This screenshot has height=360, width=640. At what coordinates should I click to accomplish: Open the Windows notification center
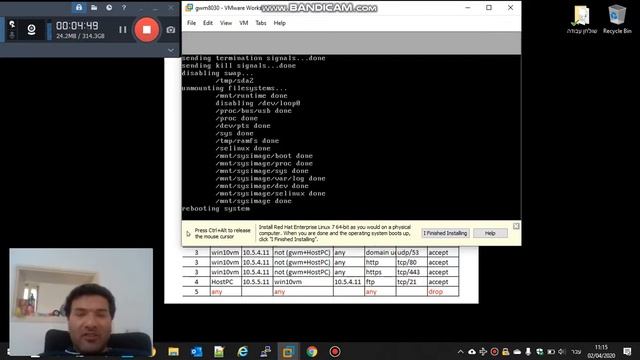(x=627, y=351)
